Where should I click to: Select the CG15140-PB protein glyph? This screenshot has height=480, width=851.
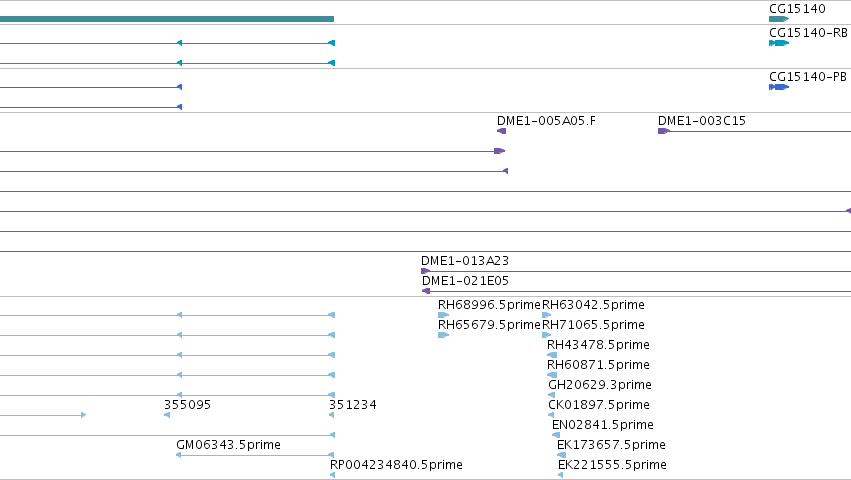(779, 87)
